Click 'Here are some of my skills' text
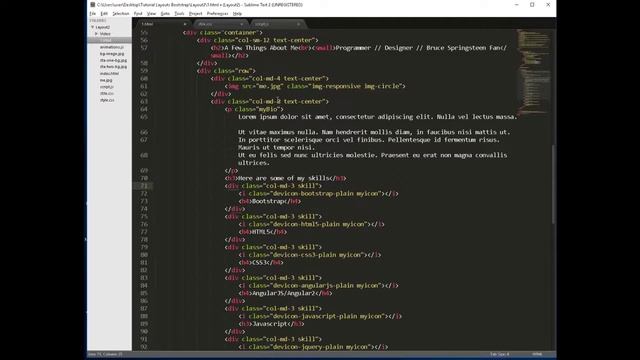 (284, 178)
